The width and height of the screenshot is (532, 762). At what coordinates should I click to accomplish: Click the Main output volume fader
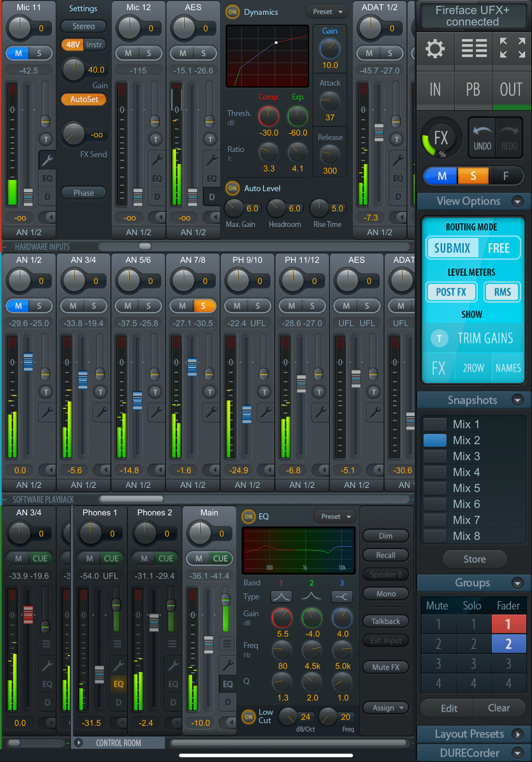coord(208,644)
